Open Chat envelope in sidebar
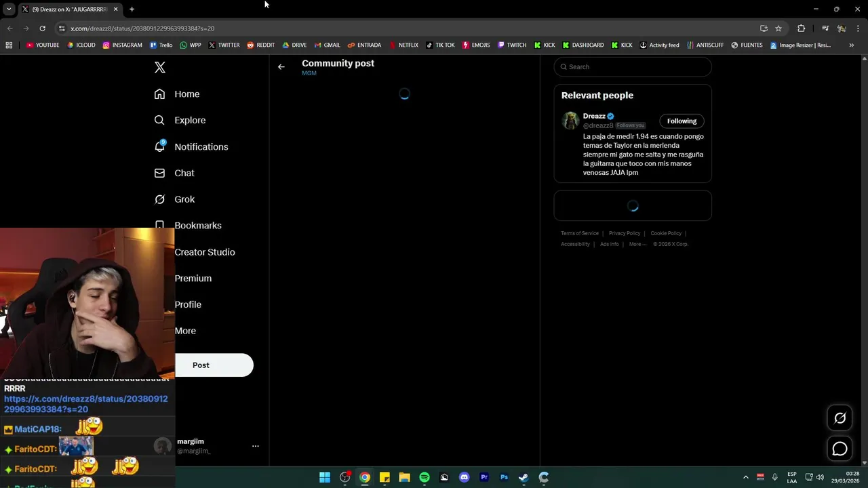The image size is (868, 488). 159,173
